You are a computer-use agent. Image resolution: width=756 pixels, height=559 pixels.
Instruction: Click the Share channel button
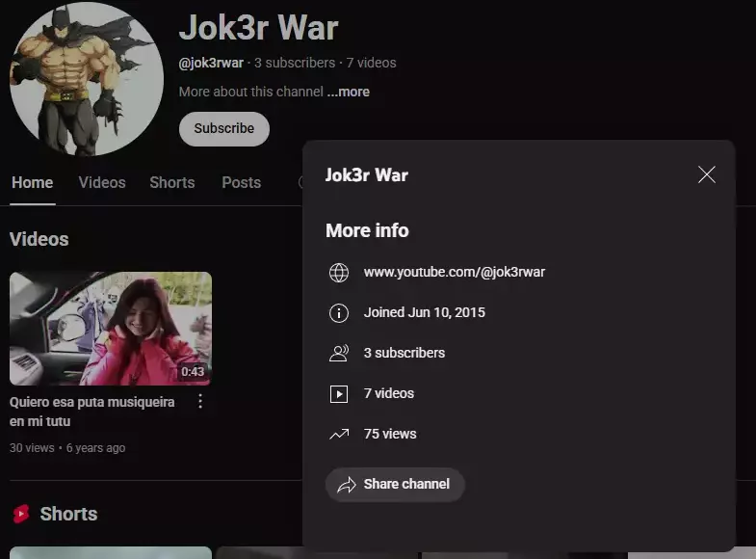pyautogui.click(x=395, y=484)
